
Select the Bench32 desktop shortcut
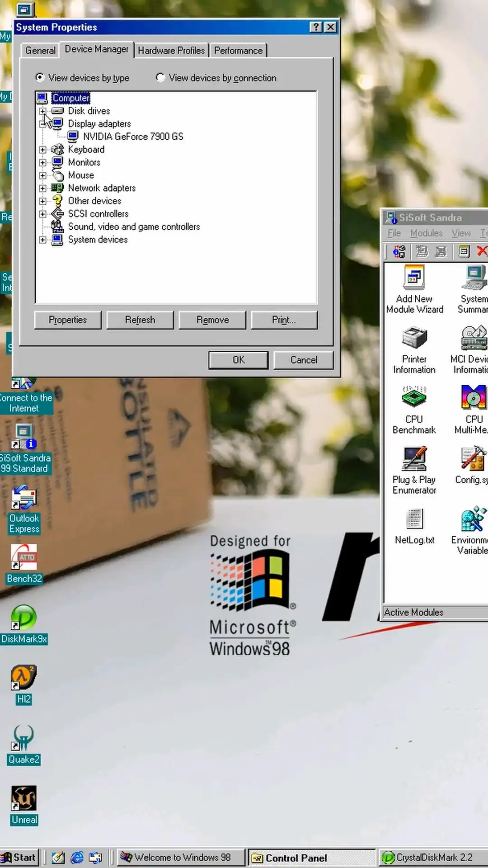point(24,564)
